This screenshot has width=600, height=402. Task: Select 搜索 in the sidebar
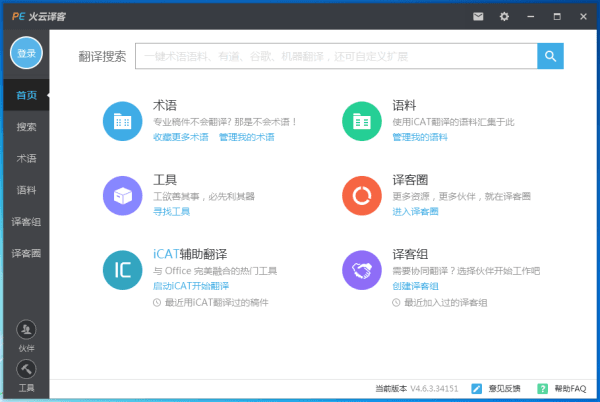[26, 127]
